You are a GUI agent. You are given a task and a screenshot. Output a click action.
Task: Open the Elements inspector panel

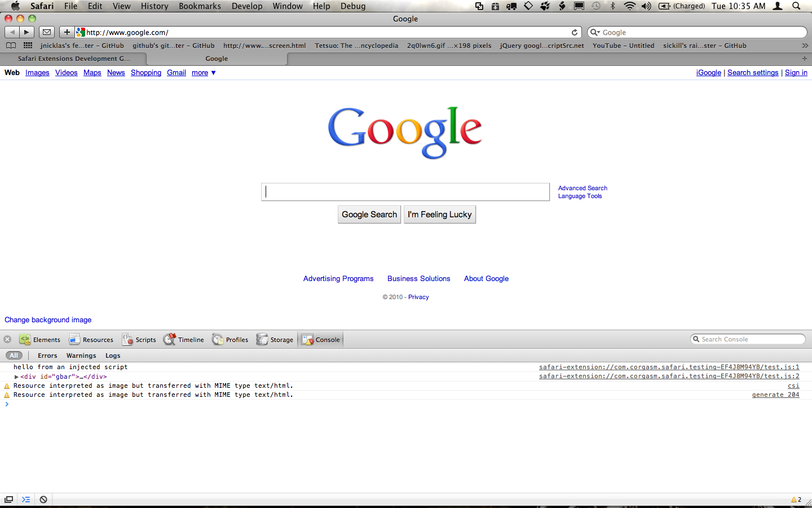39,340
